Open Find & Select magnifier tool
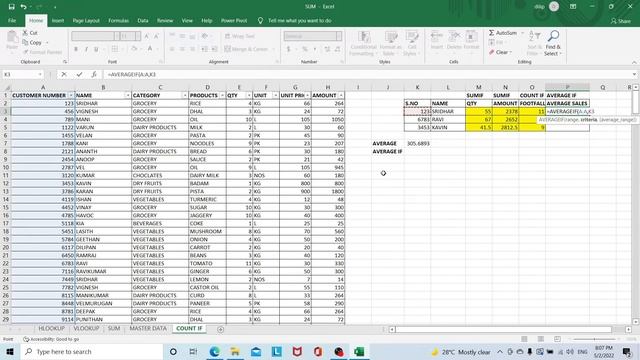 point(553,42)
